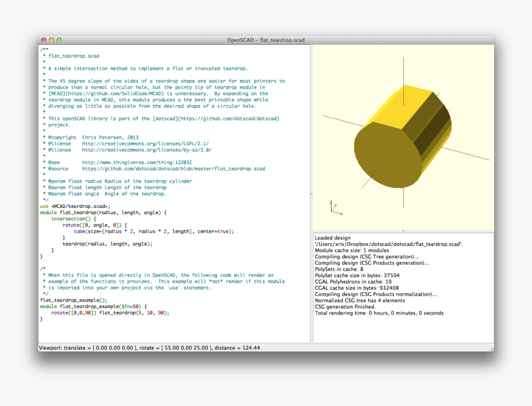
Task: Click the window title 'OpenSCAD – flat_teardrop.scad'
Action: coord(265,40)
